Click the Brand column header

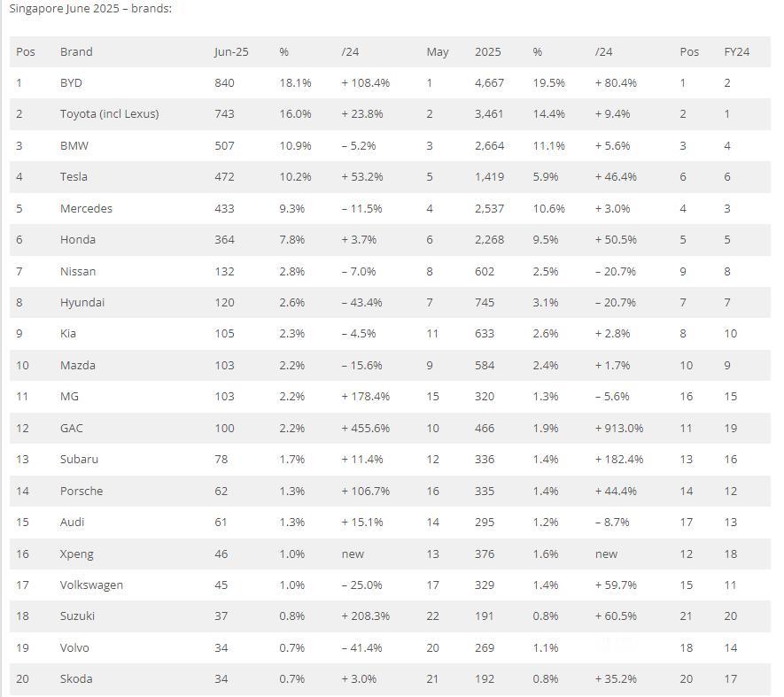(x=76, y=51)
